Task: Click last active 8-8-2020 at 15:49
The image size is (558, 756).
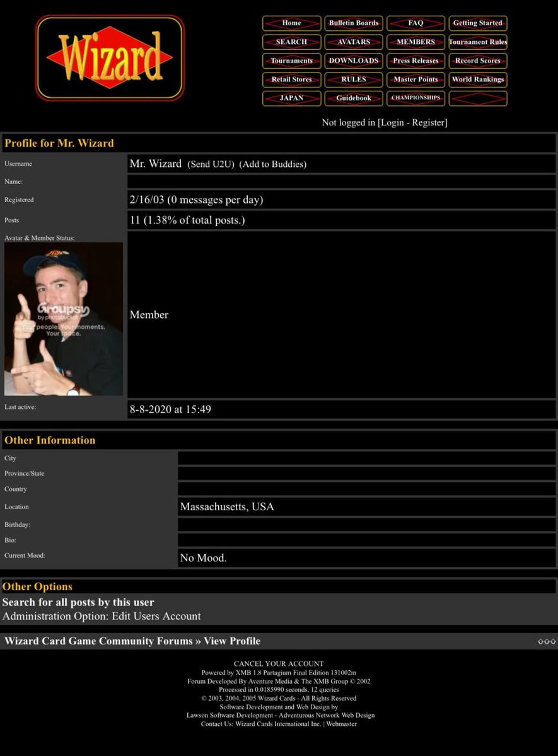Action: tap(170, 409)
